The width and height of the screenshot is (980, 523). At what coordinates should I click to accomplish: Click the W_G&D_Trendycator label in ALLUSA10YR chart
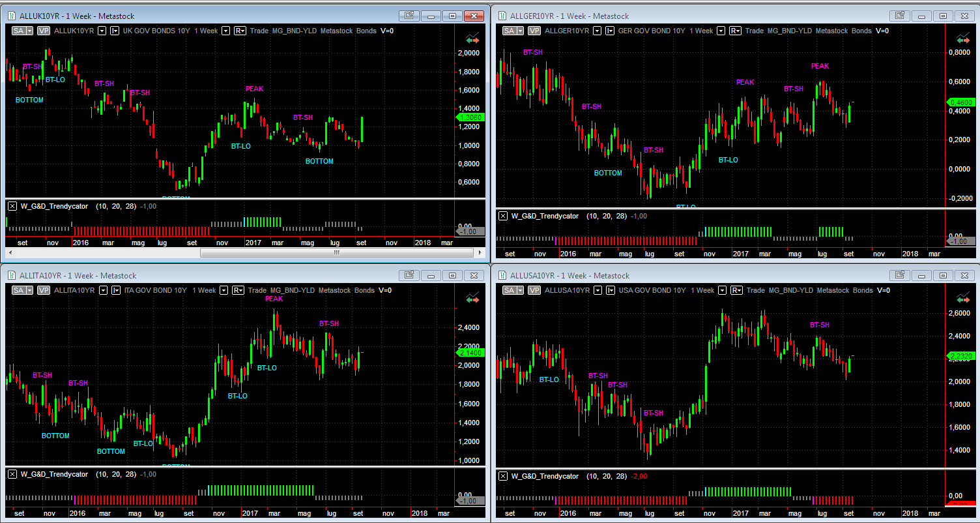[x=545, y=476]
